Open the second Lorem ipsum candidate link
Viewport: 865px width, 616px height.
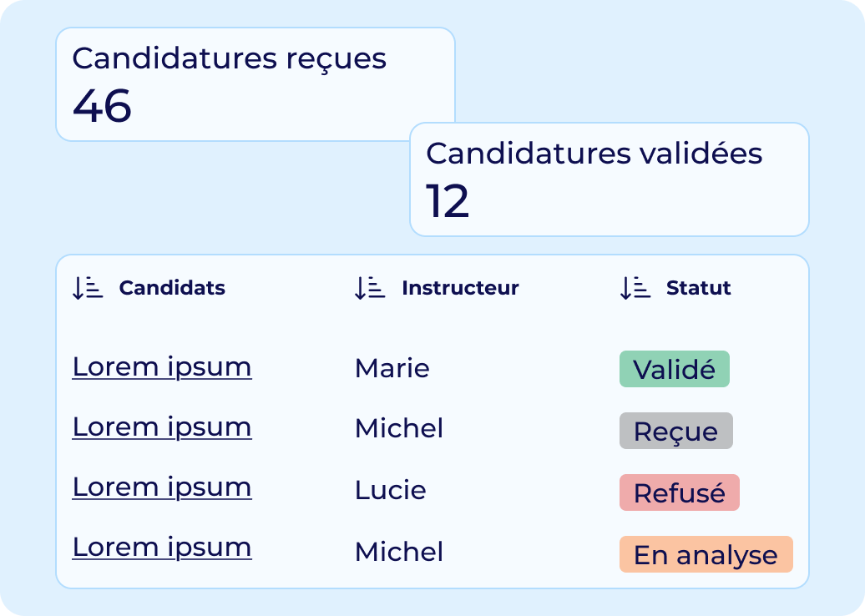tap(162, 427)
